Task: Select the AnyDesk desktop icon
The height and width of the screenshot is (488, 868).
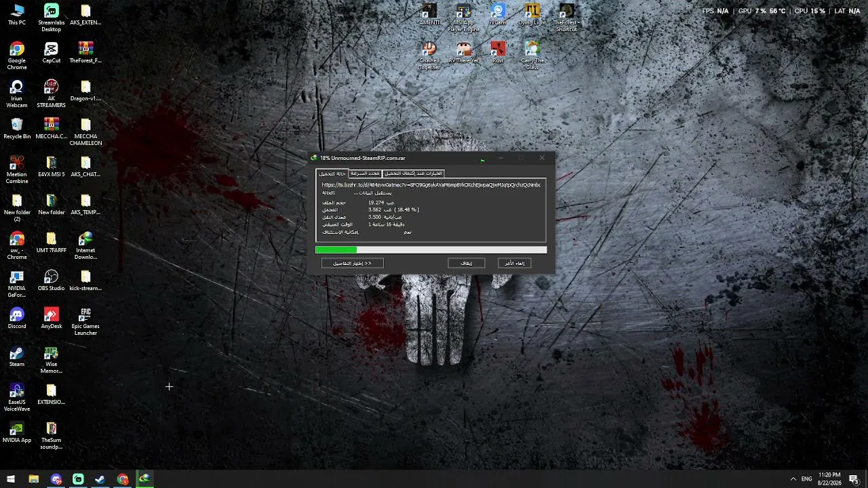Action: coord(52,319)
